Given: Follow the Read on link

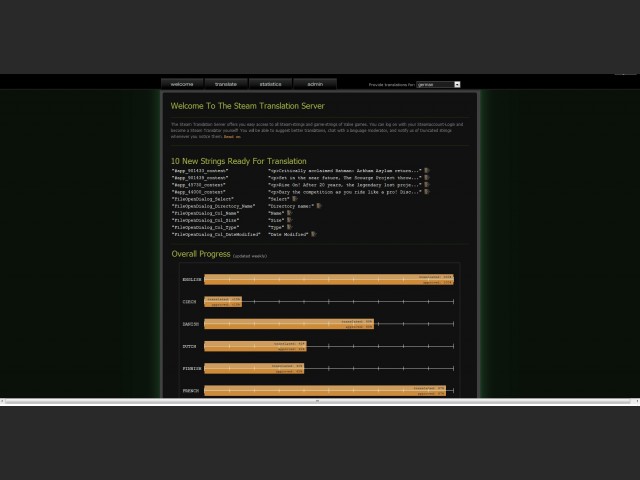Looking at the screenshot, I should point(232,137).
